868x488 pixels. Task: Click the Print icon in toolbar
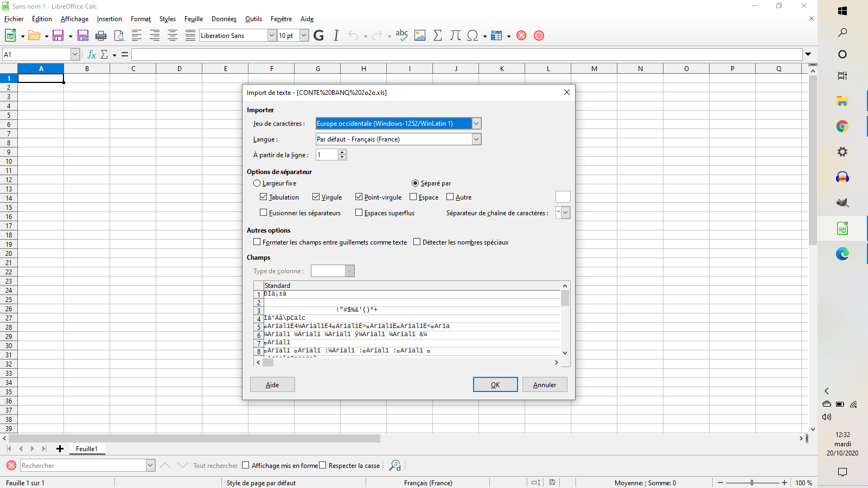(101, 35)
